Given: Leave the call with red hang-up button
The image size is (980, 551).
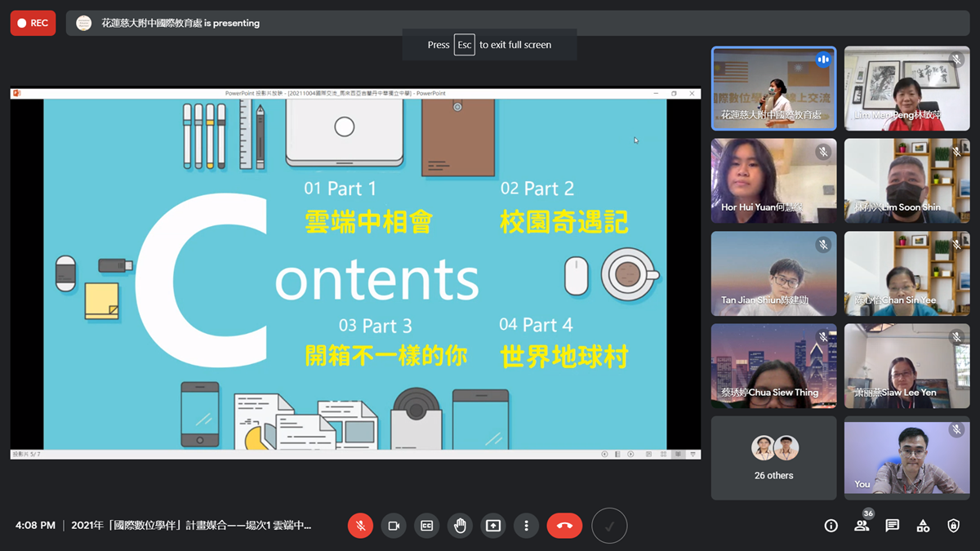Looking at the screenshot, I should point(564,526).
